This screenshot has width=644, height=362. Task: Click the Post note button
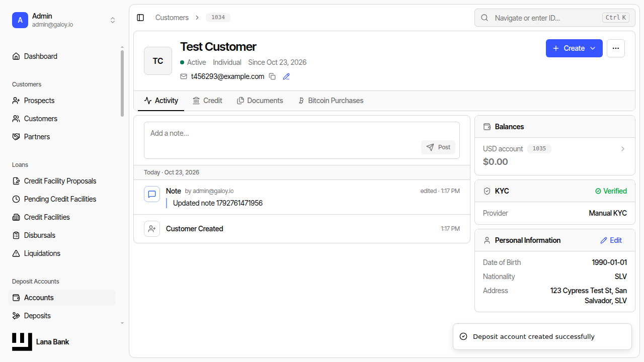coord(438,147)
